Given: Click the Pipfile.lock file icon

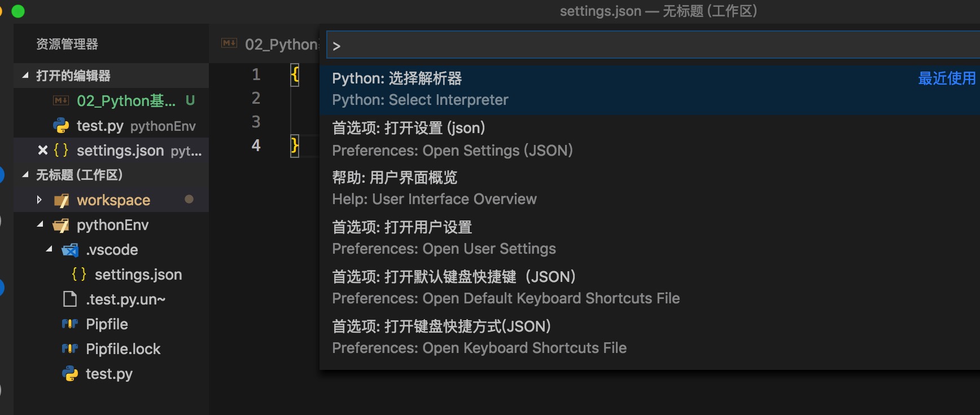Looking at the screenshot, I should point(70,349).
